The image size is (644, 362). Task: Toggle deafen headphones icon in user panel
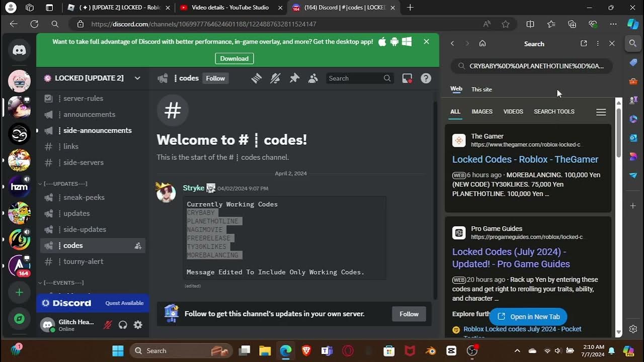pyautogui.click(x=123, y=325)
